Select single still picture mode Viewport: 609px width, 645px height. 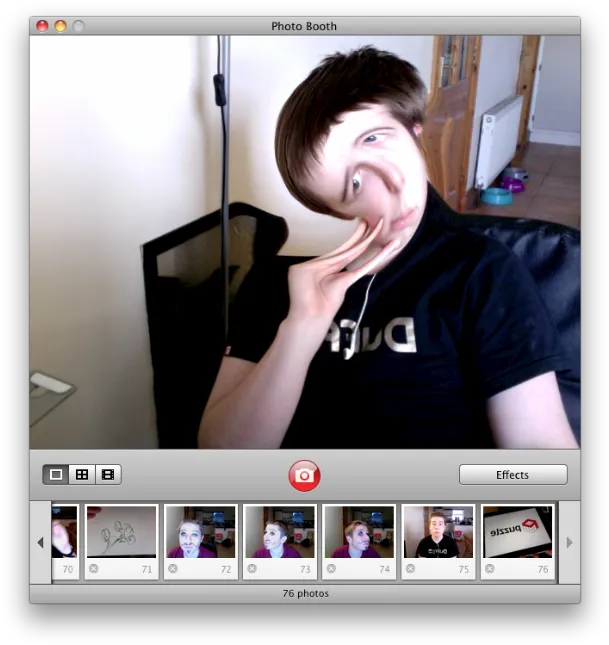56,475
